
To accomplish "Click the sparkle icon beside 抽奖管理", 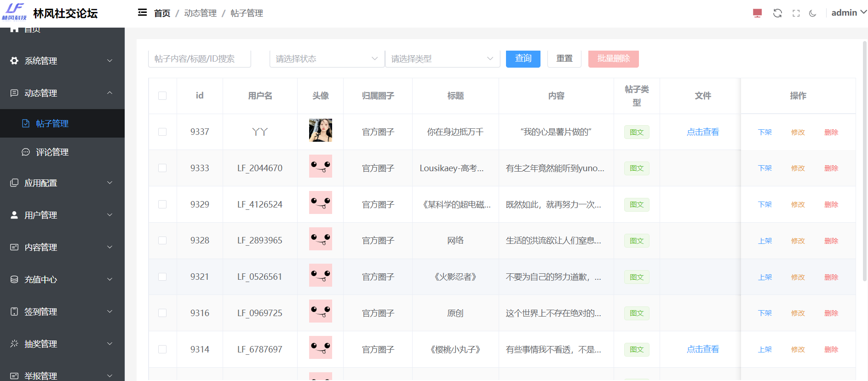I will [14, 344].
